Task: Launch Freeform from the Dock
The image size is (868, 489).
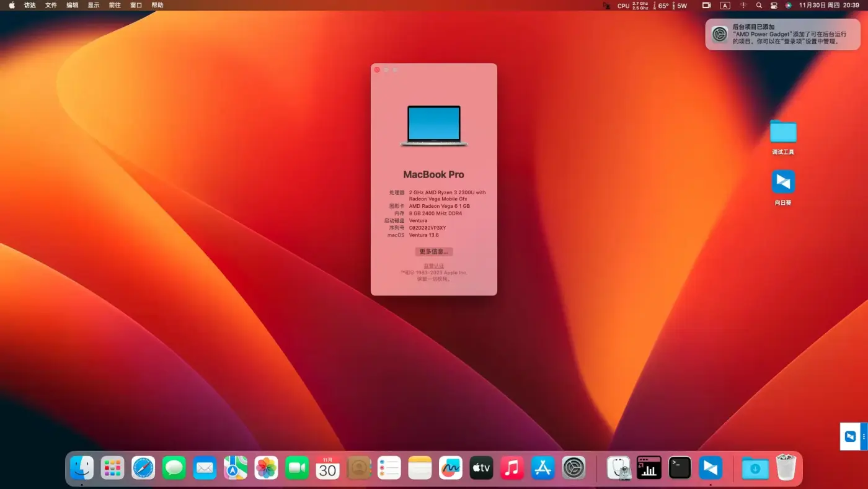Action: [451, 468]
